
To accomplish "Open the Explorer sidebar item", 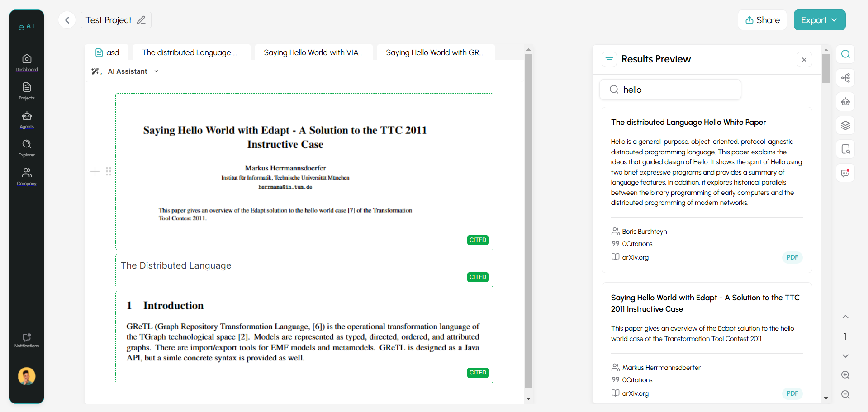I will coord(27,148).
